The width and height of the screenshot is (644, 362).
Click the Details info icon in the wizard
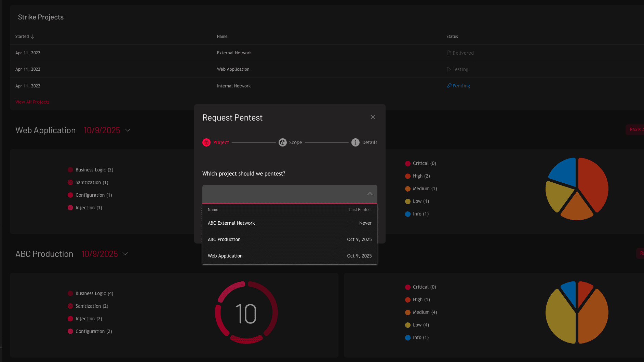click(355, 142)
